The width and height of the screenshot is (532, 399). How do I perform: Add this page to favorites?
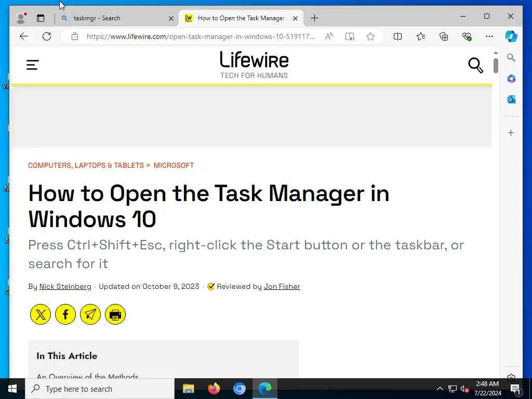(x=370, y=36)
